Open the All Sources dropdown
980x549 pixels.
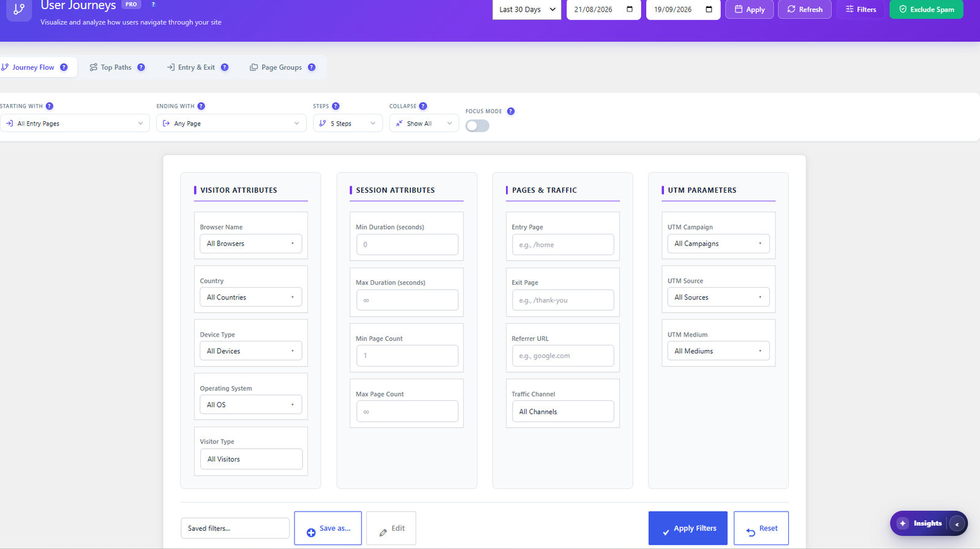click(x=718, y=297)
